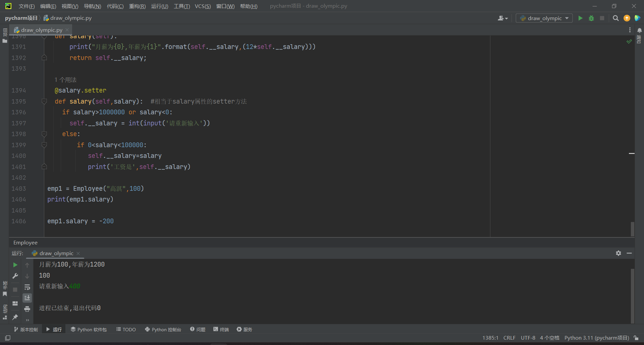Click the stop button in the top toolbar
Image resolution: width=644 pixels, height=345 pixels.
602,18
